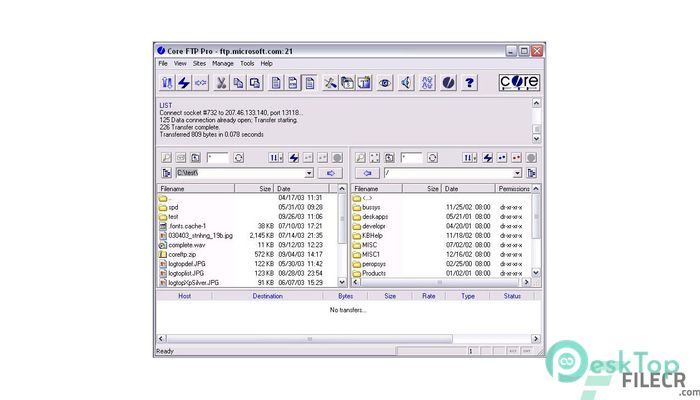Viewport: 700px width, 400px height.
Task: Open the View menu
Action: (x=180, y=63)
